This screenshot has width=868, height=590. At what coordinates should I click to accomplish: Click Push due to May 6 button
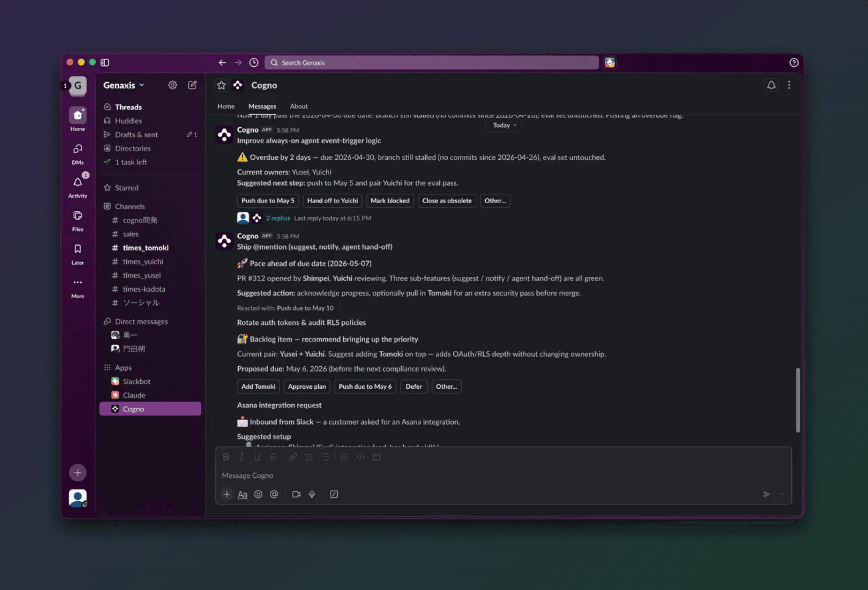[365, 386]
